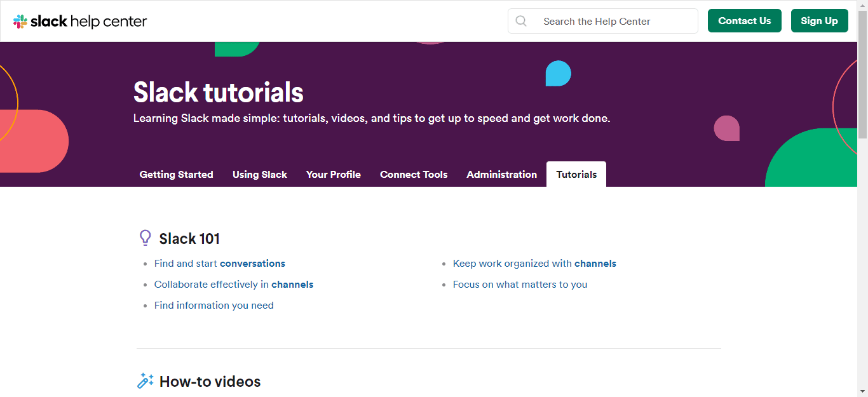
Task: Click the Slack 101 section heading
Action: [x=189, y=238]
